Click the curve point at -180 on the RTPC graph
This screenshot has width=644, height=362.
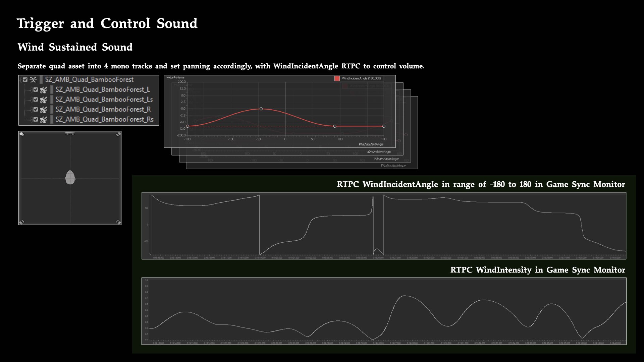pos(187,126)
